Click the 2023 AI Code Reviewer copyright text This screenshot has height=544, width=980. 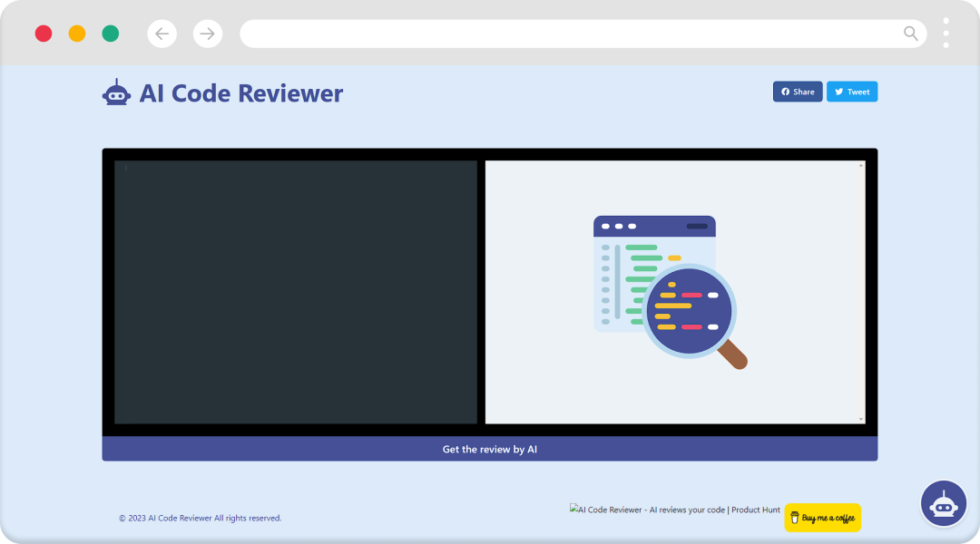tap(200, 518)
